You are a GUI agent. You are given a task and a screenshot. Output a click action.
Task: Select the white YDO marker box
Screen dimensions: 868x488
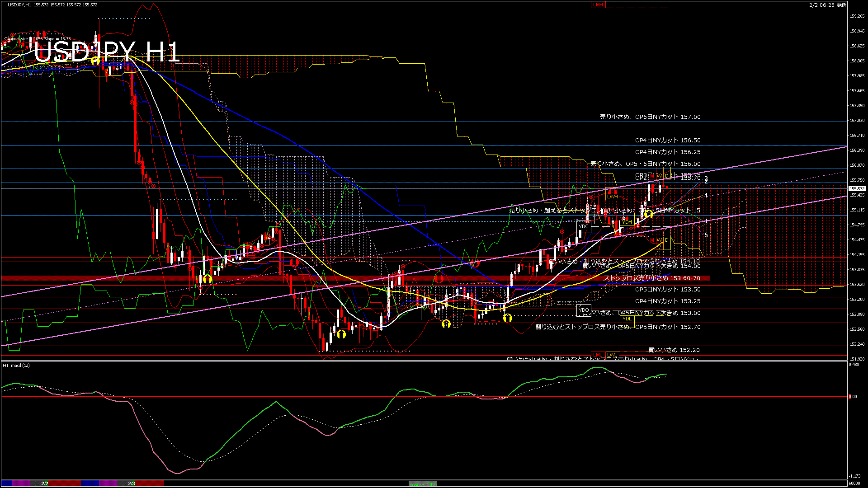pyautogui.click(x=584, y=310)
